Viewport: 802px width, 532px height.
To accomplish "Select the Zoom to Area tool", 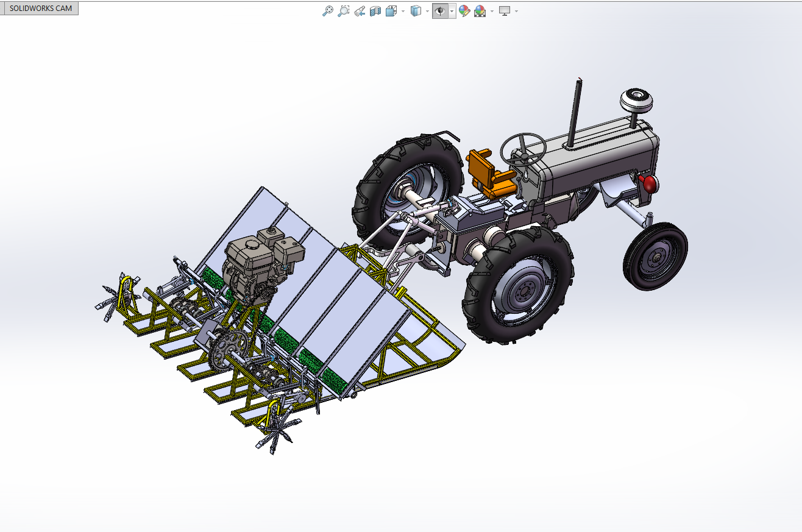I will [344, 11].
